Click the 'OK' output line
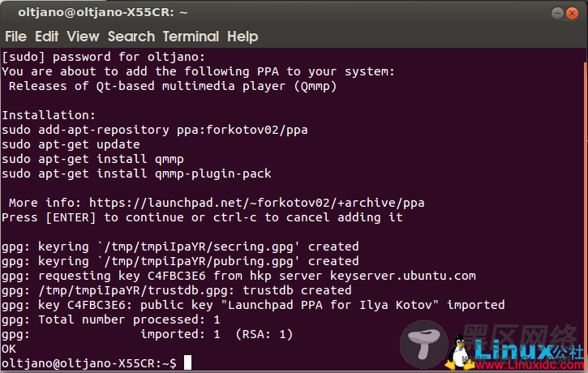 [9, 349]
